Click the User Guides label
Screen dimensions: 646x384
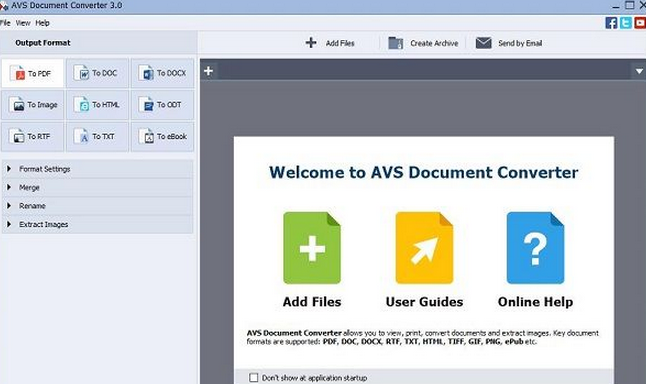[x=424, y=302]
